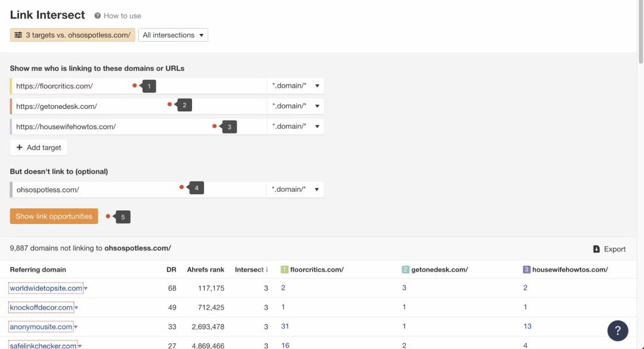Viewport: 644px width, 349px height.
Task: Open anonymousite.com referring domain link
Action: pyautogui.click(x=41, y=327)
